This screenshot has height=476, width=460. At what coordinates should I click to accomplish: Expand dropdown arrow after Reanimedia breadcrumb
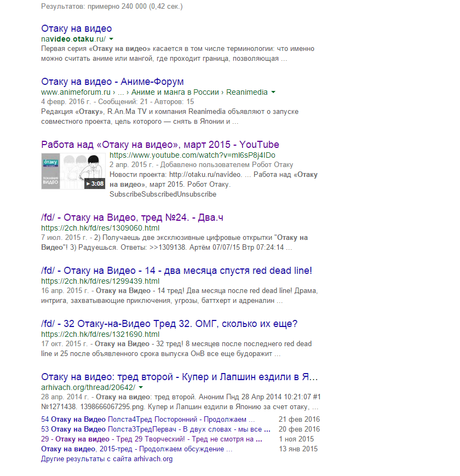click(273, 92)
